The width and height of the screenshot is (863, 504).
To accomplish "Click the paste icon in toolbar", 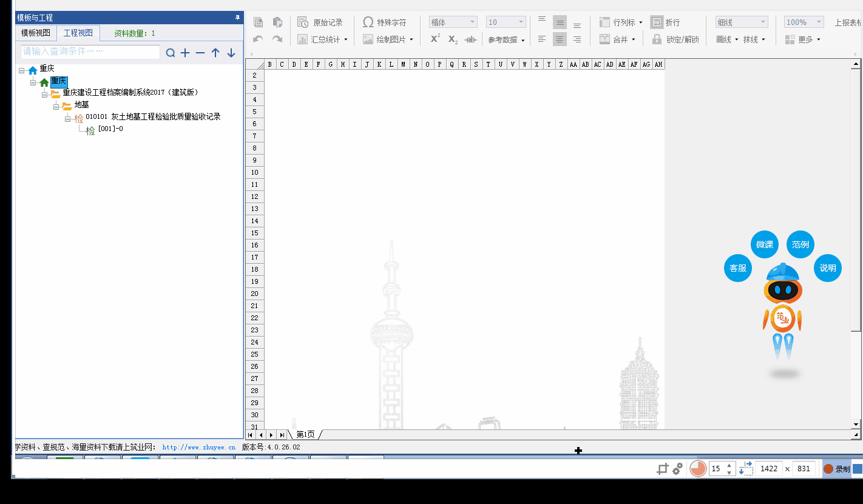I will pyautogui.click(x=277, y=22).
